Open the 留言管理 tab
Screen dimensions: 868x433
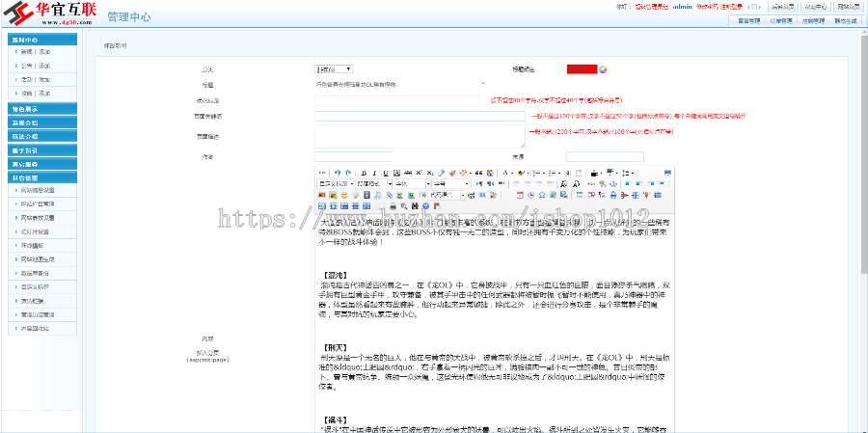point(747,21)
